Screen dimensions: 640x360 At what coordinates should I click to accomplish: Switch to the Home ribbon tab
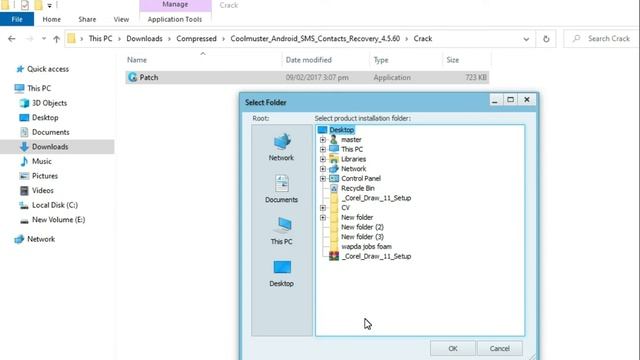pos(51,19)
